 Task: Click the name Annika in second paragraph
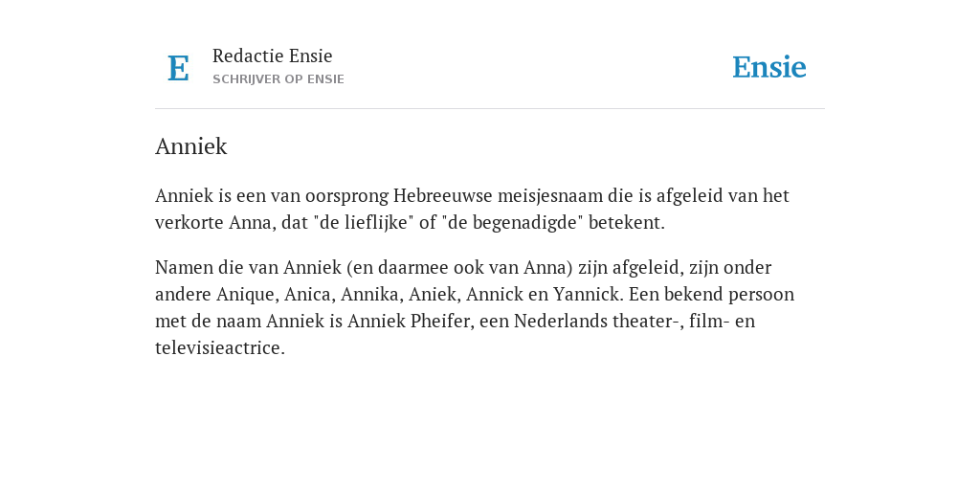click(371, 295)
